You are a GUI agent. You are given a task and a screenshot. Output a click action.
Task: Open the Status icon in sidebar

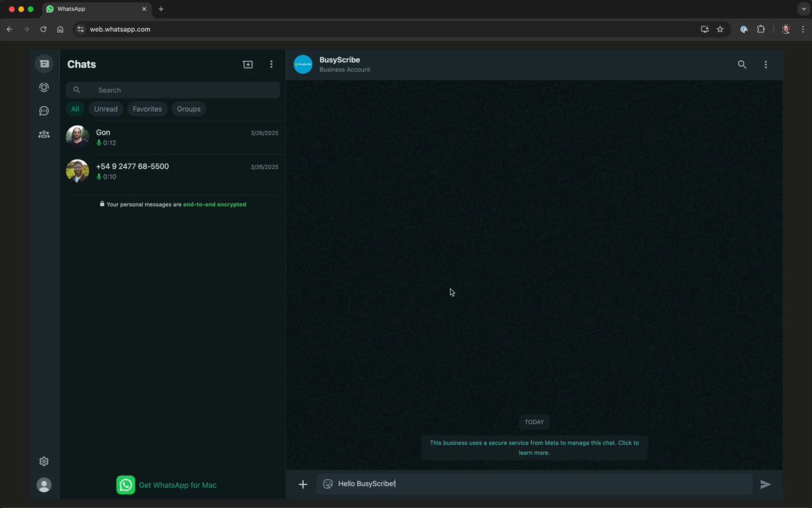coord(44,87)
